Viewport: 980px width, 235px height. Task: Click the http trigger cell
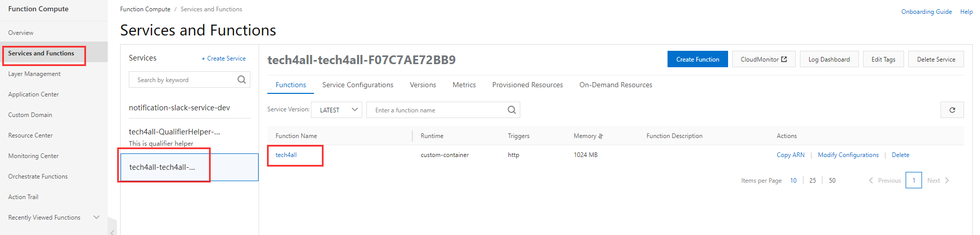point(514,155)
